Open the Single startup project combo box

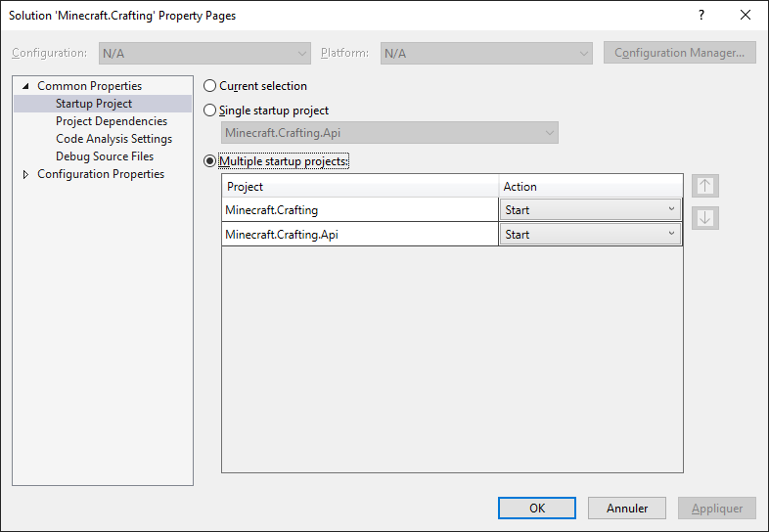coord(389,133)
